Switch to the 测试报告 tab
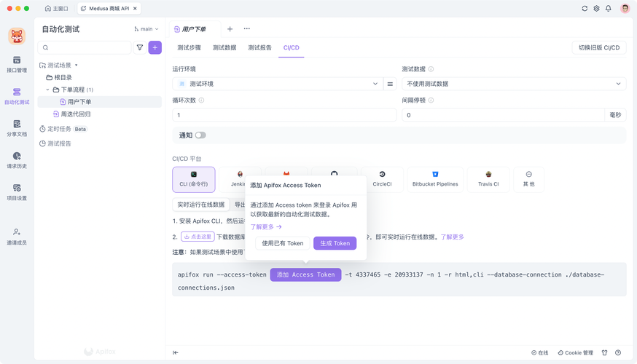The height and width of the screenshot is (364, 637). [x=259, y=47]
